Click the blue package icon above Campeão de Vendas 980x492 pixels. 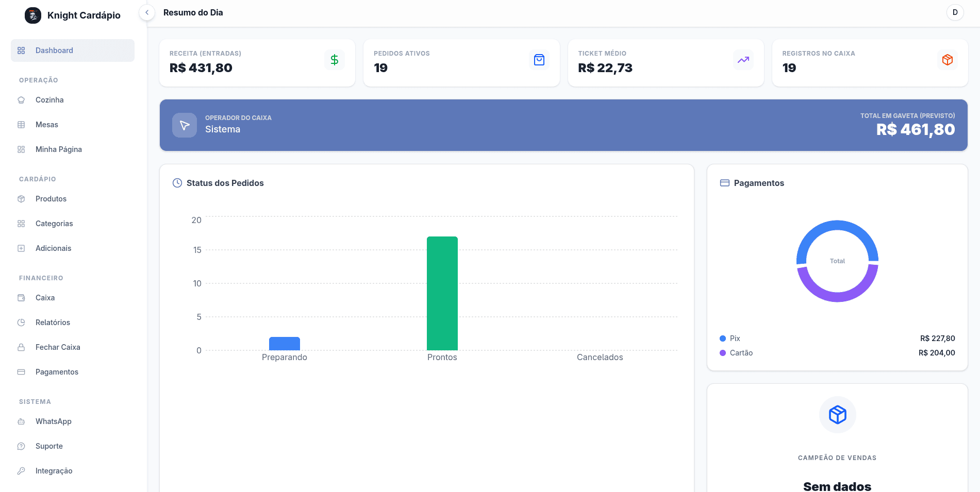pyautogui.click(x=837, y=415)
